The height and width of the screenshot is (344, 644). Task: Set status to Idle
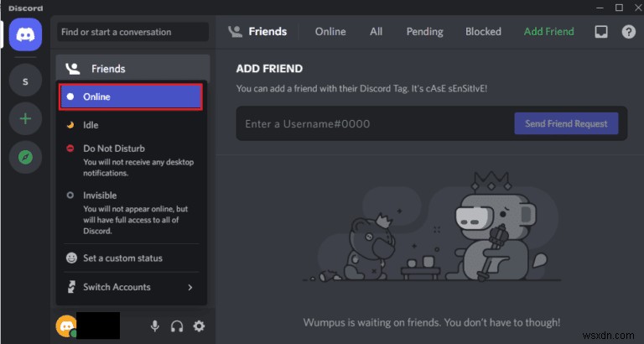tap(131, 125)
